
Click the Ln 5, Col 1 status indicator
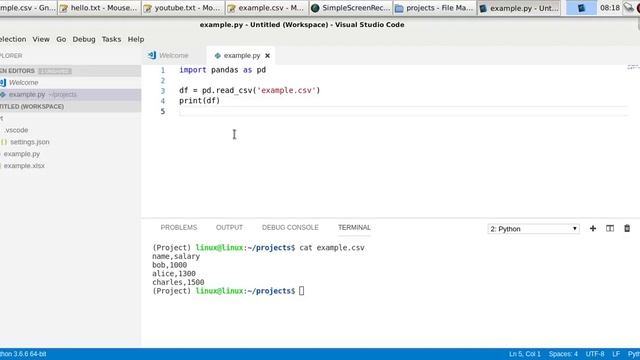pos(524,354)
